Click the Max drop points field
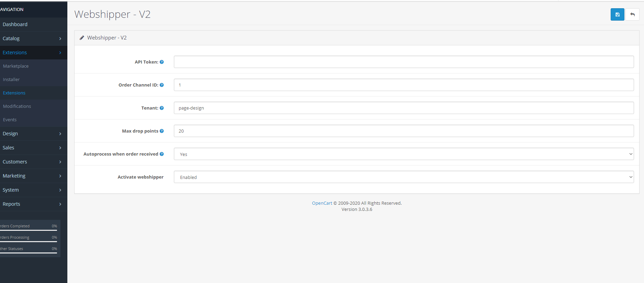Viewport: 644px width, 283px height. (404, 131)
